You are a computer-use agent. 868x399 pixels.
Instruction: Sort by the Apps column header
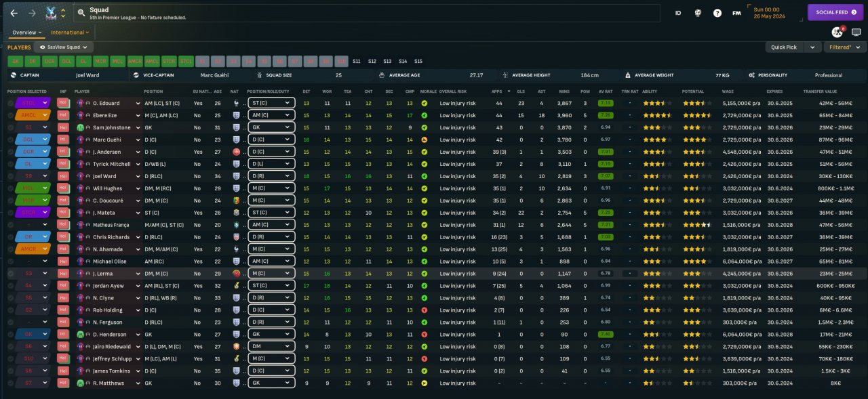pos(497,91)
